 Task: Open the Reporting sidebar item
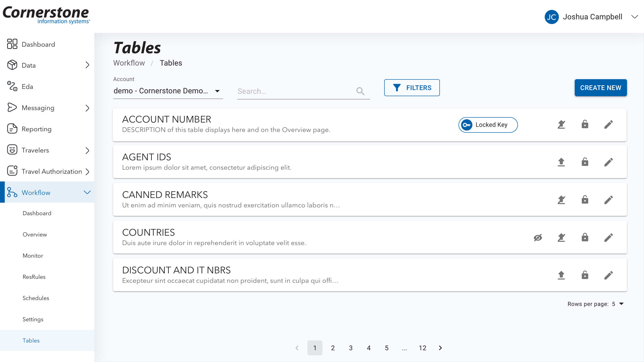37,129
